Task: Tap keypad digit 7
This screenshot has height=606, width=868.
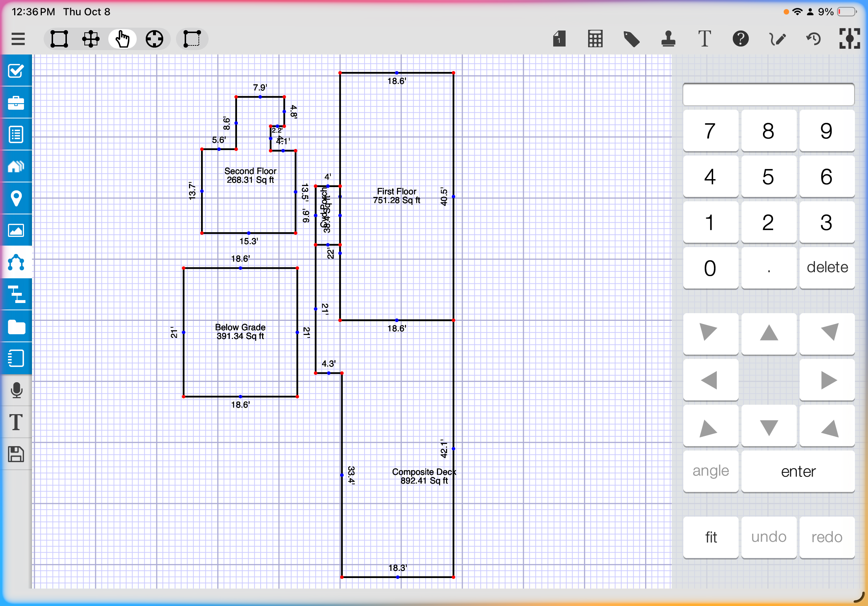Action: [710, 131]
